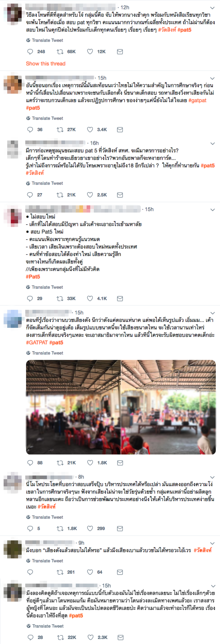Viewport: 220px width, 644px height.
Task: Share the 22K-retweet tweet via message icon
Action: [x=120, y=637]
